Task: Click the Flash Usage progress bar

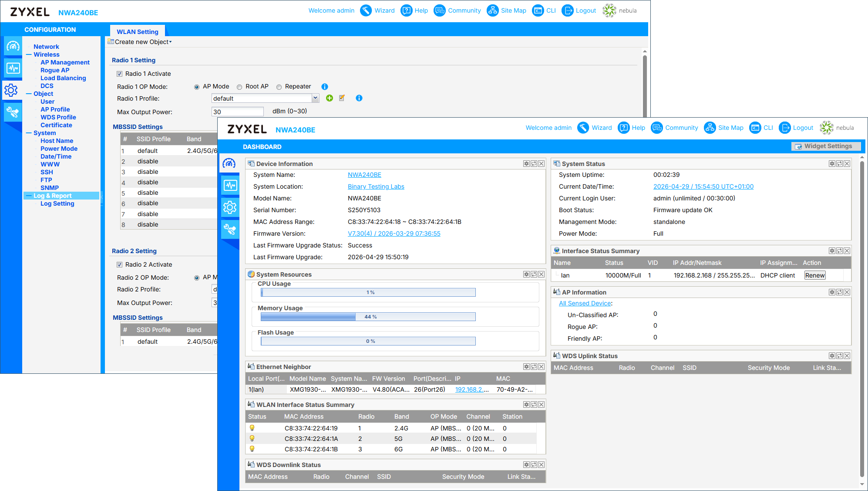Action: pos(368,341)
